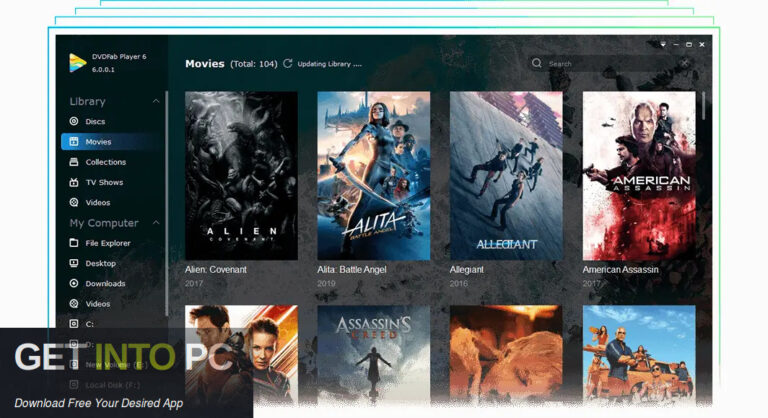Click the DVDFab Player 6 logo icon
768x418 pixels.
coord(78,63)
